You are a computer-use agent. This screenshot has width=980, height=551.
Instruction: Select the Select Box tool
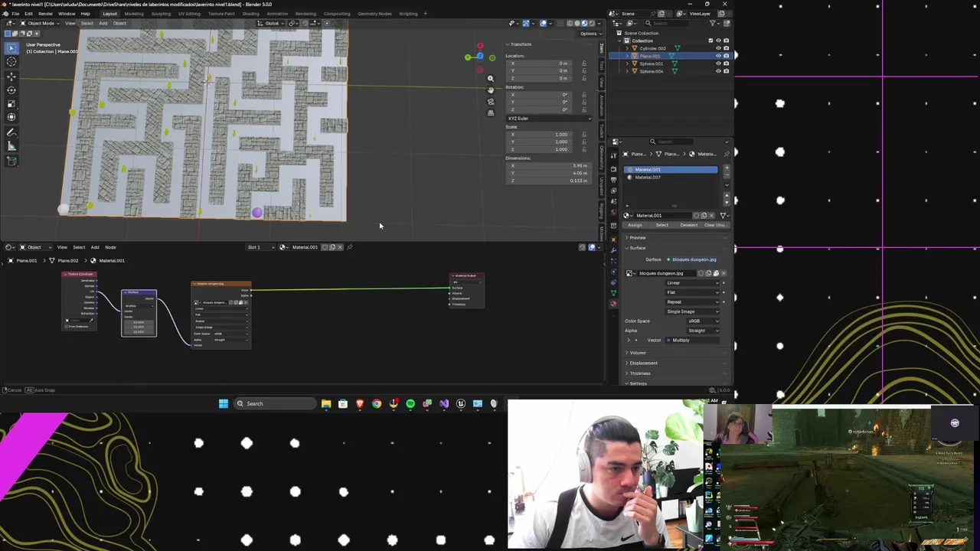(11, 48)
